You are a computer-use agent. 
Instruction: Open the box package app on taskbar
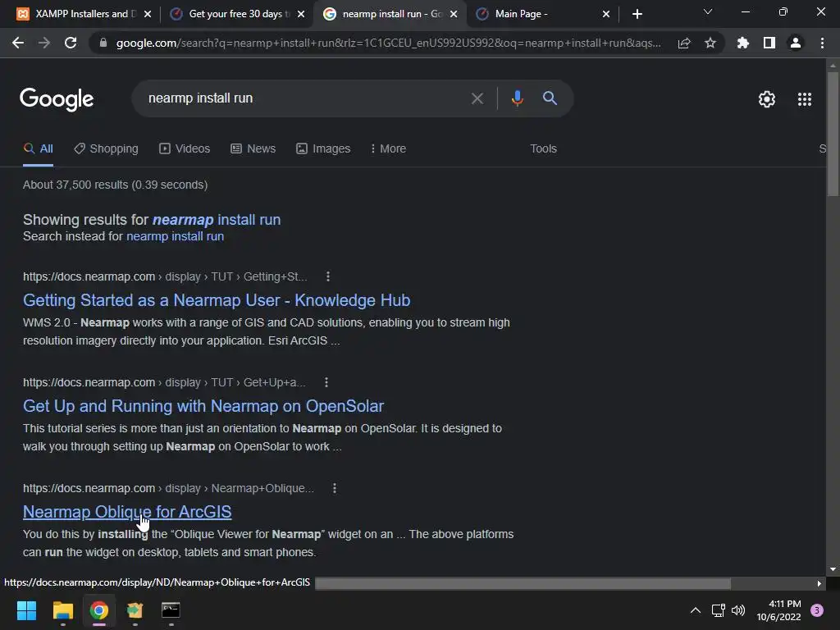(135, 610)
